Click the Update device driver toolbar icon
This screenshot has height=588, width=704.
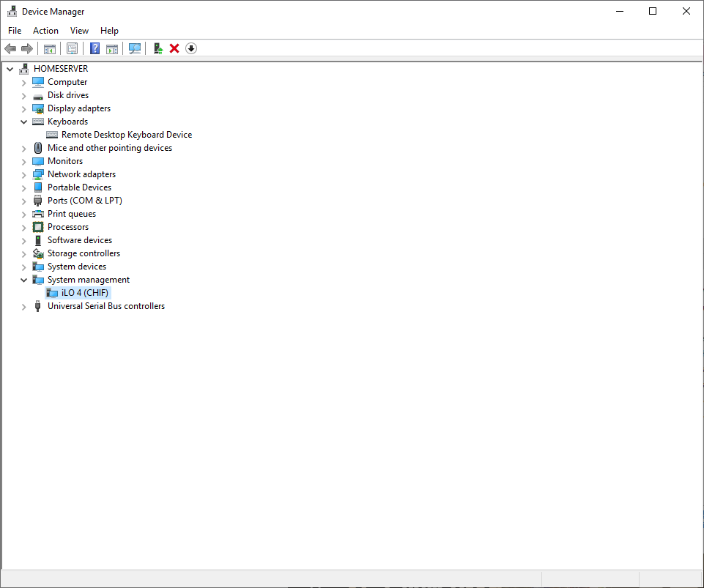pyautogui.click(x=158, y=48)
